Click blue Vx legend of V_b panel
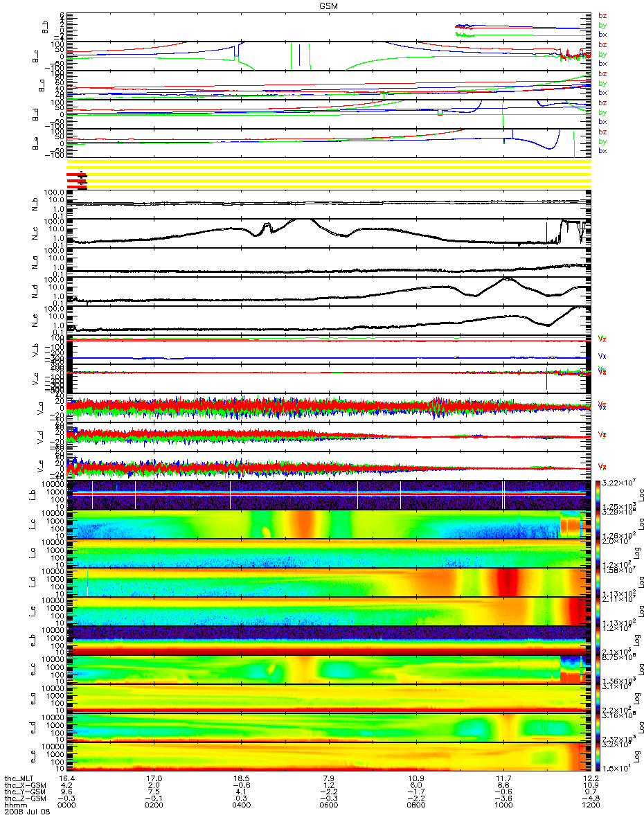Viewport: 644px width, 831px height. pyautogui.click(x=602, y=355)
